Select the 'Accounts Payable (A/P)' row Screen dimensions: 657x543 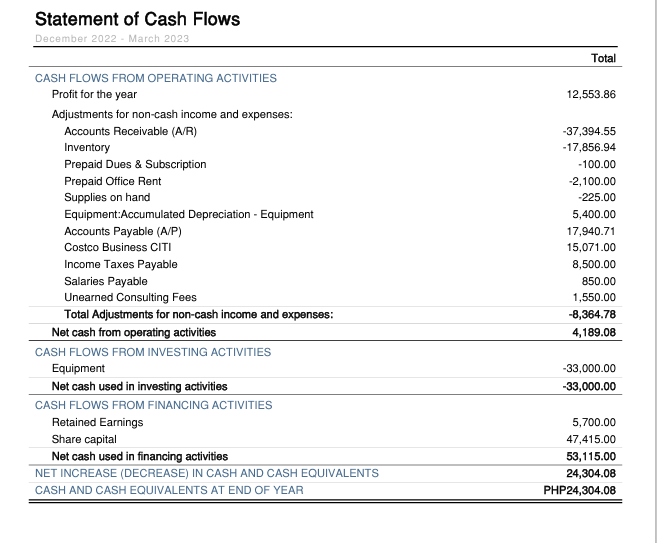[123, 231]
